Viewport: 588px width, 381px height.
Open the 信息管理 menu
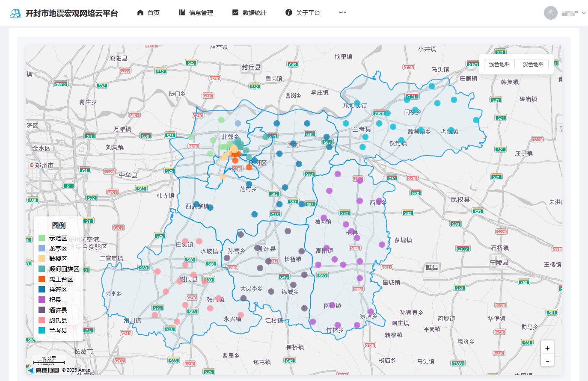tap(196, 13)
